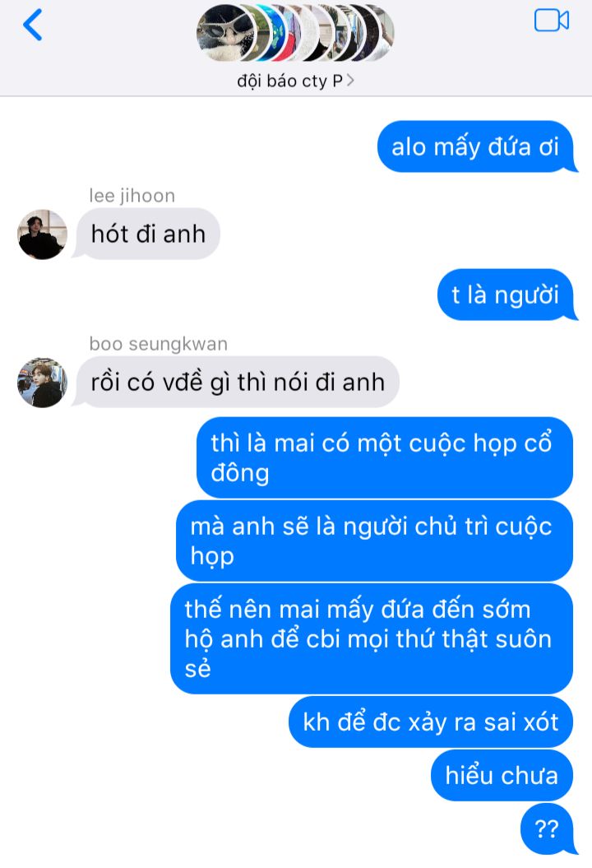
Task: Tap the blue back arrow
Action: tap(32, 25)
